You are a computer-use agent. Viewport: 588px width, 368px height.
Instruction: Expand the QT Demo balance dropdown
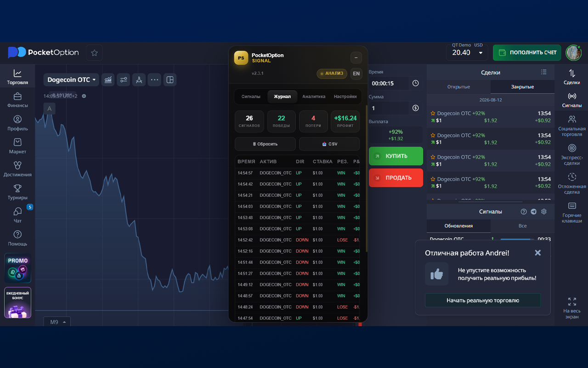pos(467,52)
